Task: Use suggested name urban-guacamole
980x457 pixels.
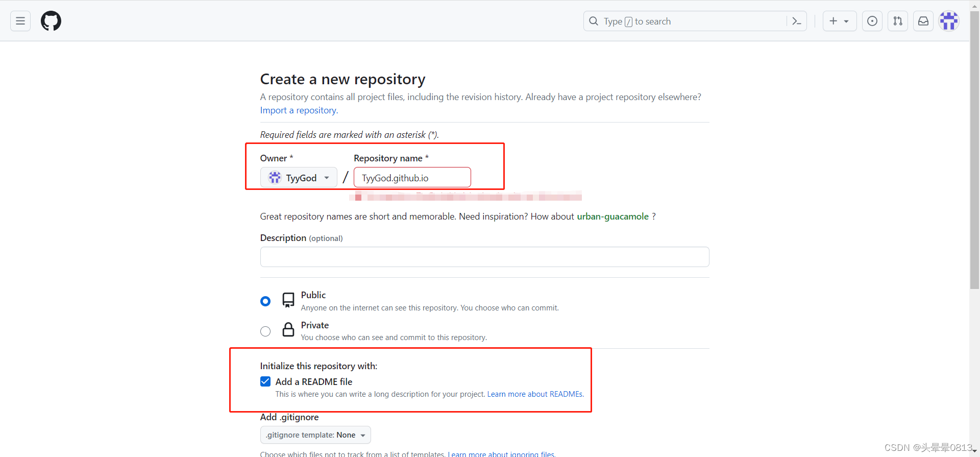Action: point(612,217)
